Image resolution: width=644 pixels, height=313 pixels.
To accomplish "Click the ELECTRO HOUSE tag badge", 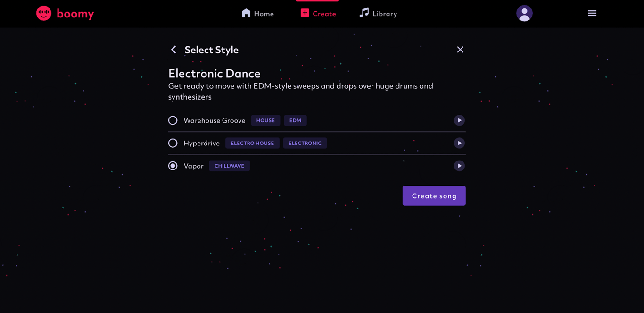I will tap(252, 143).
